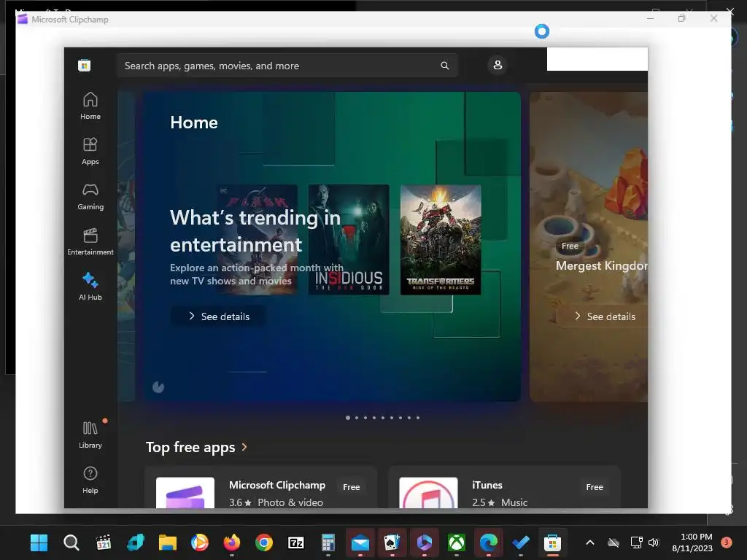Open the Library in the sidebar
This screenshot has width=747, height=560.
(x=90, y=435)
